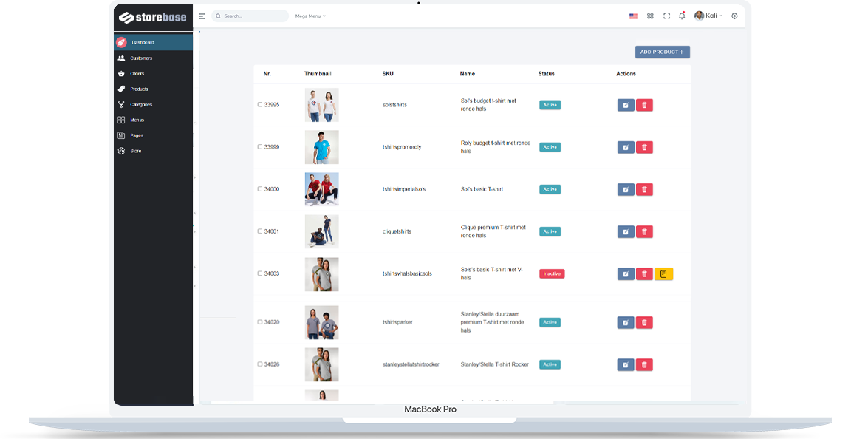This screenshot has height=439, width=868.
Task: Toggle fullscreen mode icon
Action: (666, 16)
